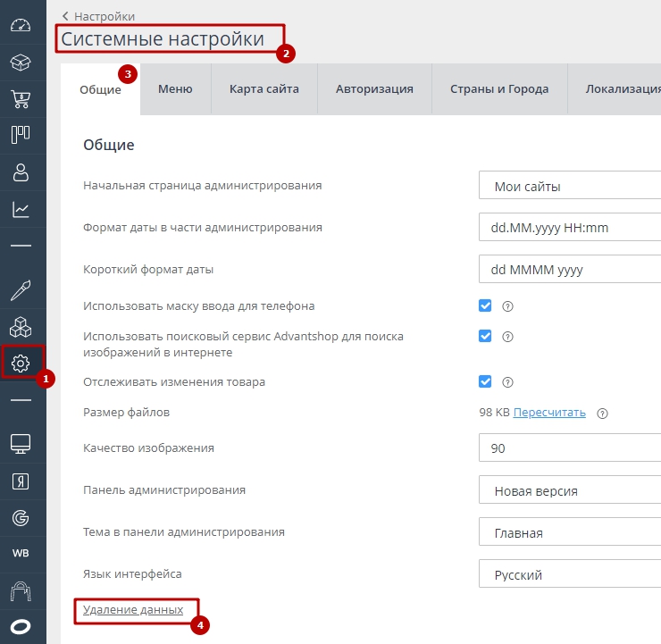Click the catalog box icon in sidebar
Viewport: 661px width, 644px height.
[21, 63]
